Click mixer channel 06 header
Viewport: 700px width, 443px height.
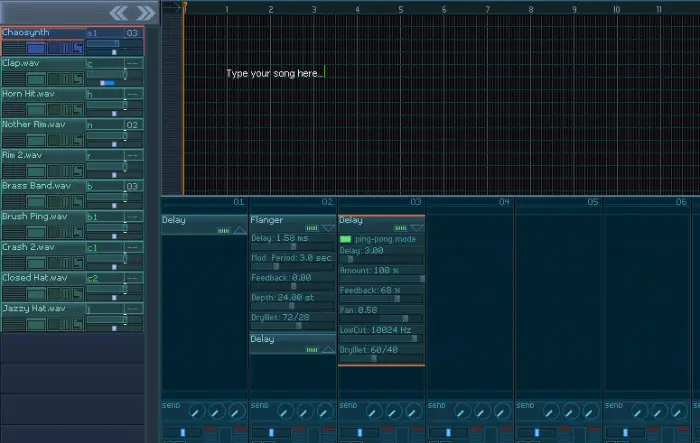(x=646, y=202)
